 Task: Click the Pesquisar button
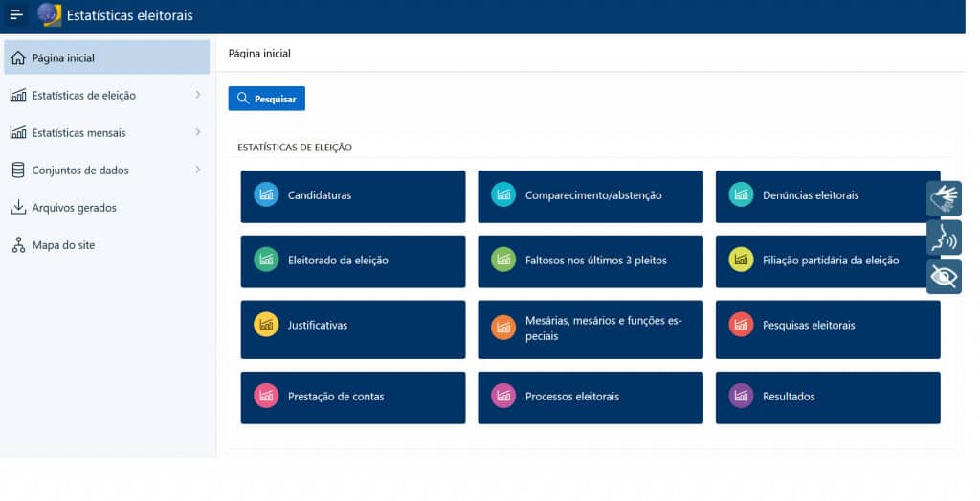coord(267,99)
